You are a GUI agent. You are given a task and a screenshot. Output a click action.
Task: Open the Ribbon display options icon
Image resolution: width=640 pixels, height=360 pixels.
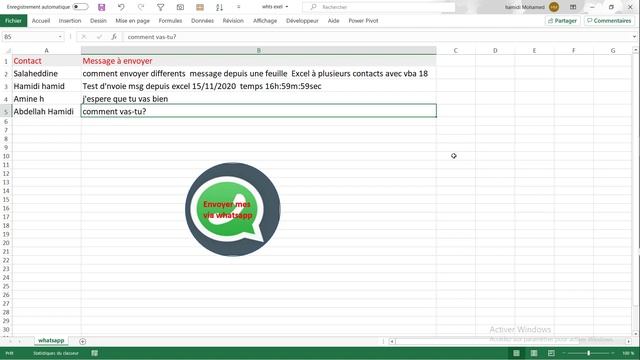573,7
